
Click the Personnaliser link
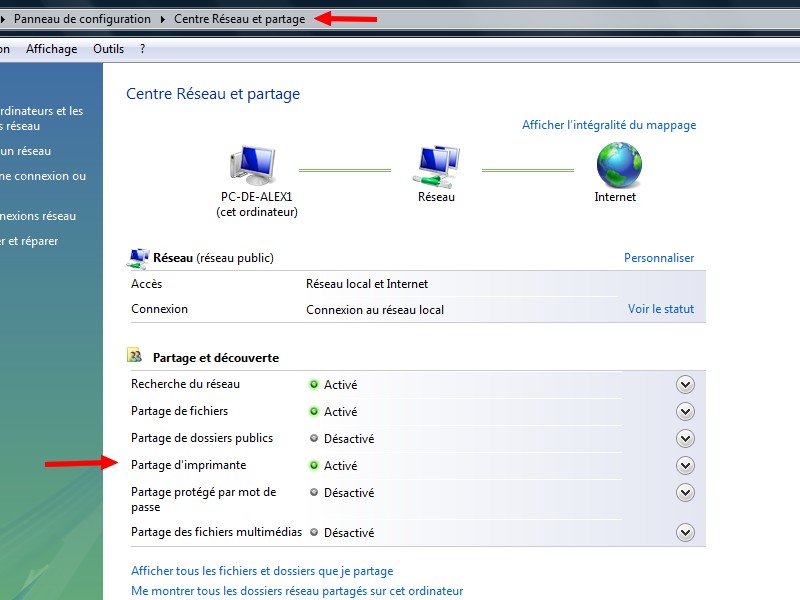pos(658,258)
